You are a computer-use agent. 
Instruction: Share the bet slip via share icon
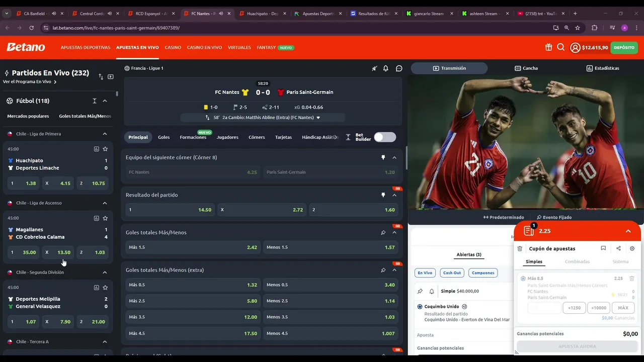pyautogui.click(x=618, y=248)
